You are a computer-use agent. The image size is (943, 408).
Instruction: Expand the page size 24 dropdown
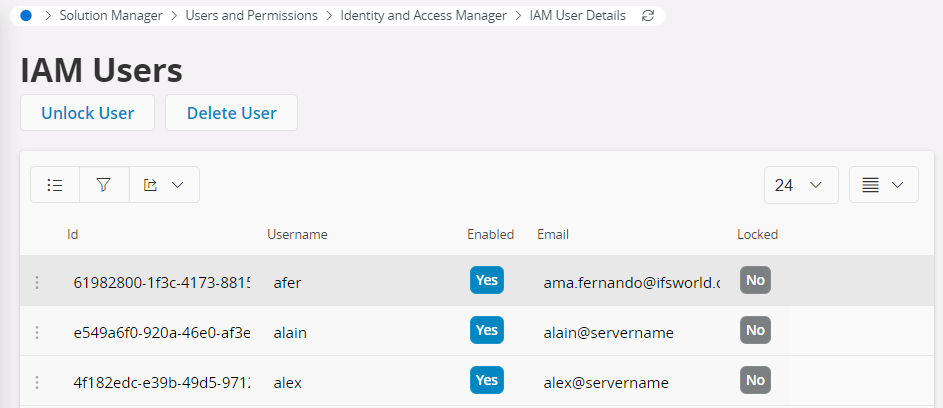[800, 185]
